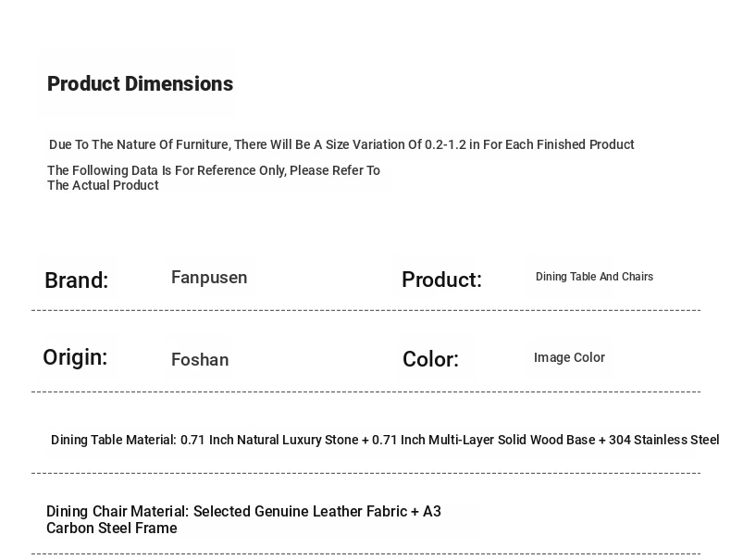Viewport: 731px width, 560px height.
Task: Select the brand value "Fanpusen"
Action: [x=209, y=278]
